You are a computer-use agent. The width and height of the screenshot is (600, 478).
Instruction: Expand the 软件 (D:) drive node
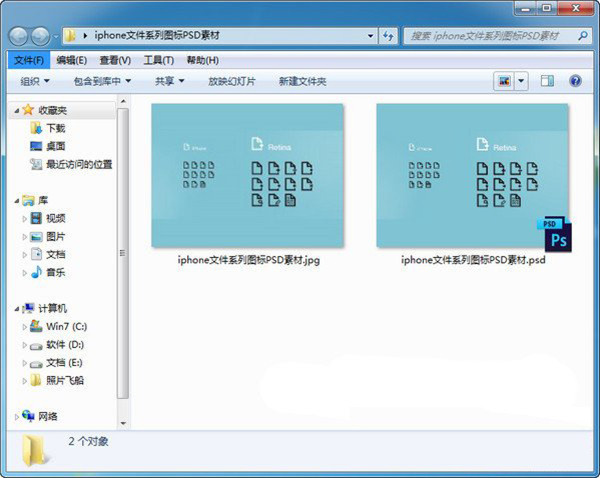tap(24, 345)
